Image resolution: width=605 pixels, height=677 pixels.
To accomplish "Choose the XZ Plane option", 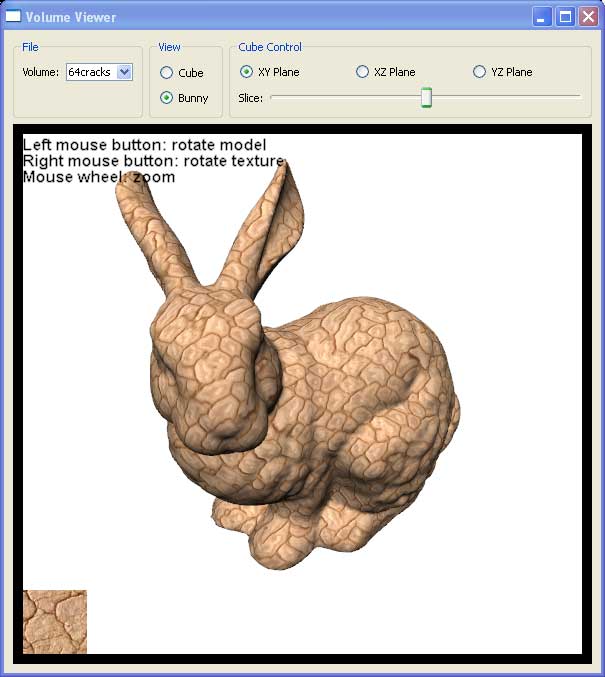I will 362,72.
